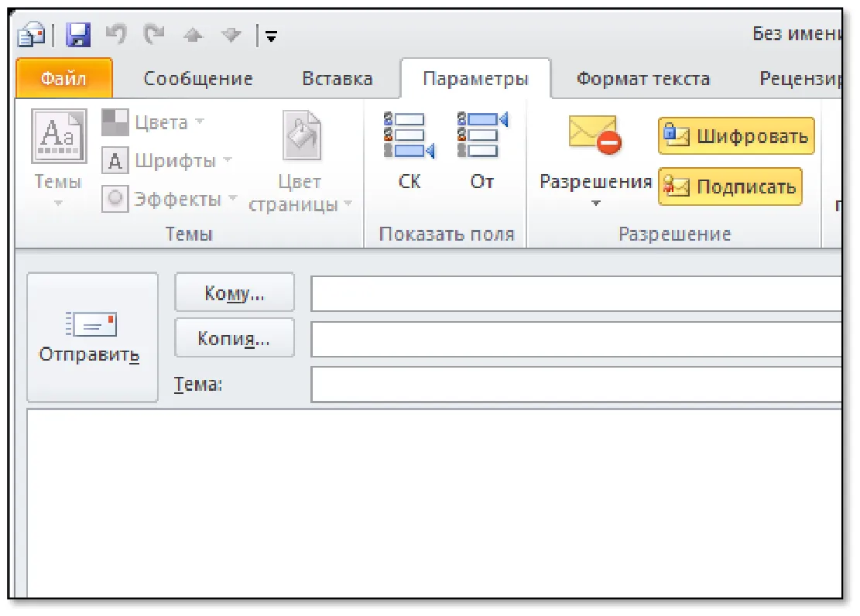Click the Разрешения envelope icon
This screenshot has height=616, width=860.
tap(595, 135)
